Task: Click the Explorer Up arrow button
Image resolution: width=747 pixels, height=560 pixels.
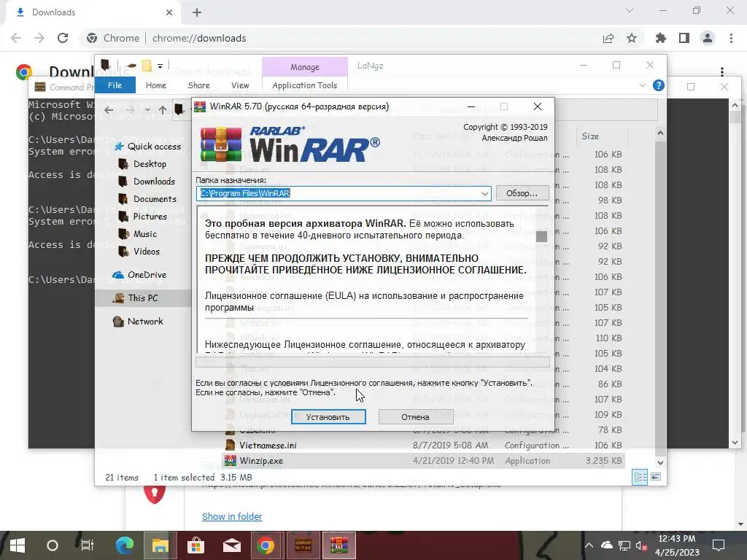Action: pyautogui.click(x=163, y=110)
